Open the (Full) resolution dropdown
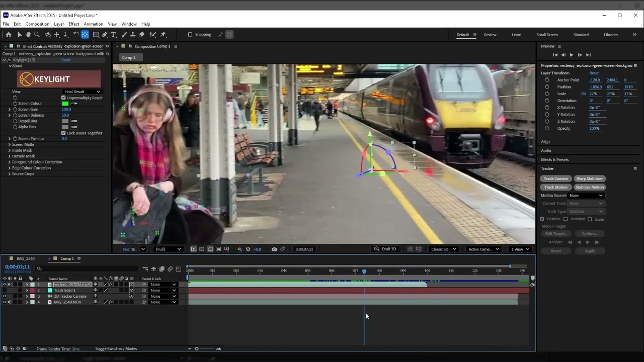Image resolution: width=644 pixels, height=362 pixels. point(168,249)
